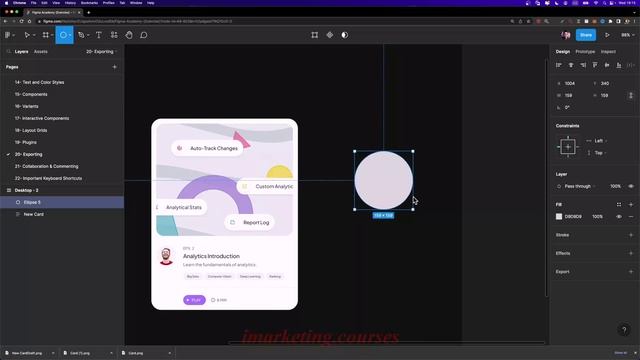Screen dimensions: 640x360
Task: Click the Create component icon
Action: 330,35
